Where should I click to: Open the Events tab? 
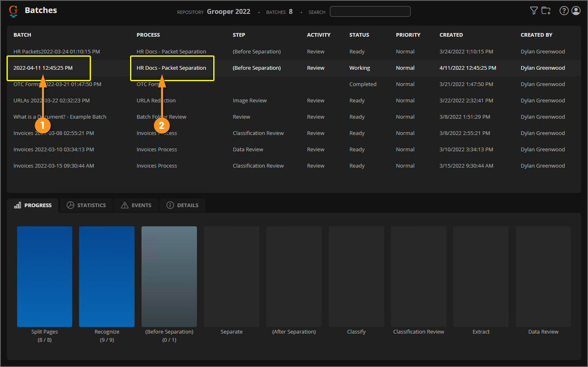pos(136,205)
